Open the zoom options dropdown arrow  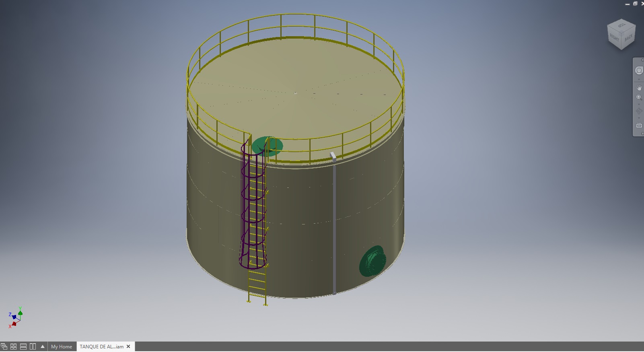click(x=639, y=104)
